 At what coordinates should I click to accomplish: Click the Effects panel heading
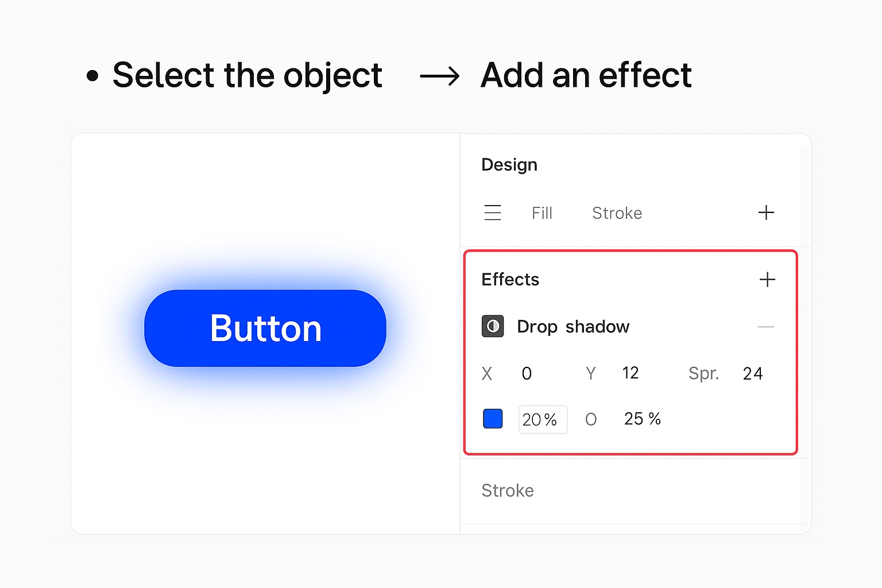pos(510,280)
